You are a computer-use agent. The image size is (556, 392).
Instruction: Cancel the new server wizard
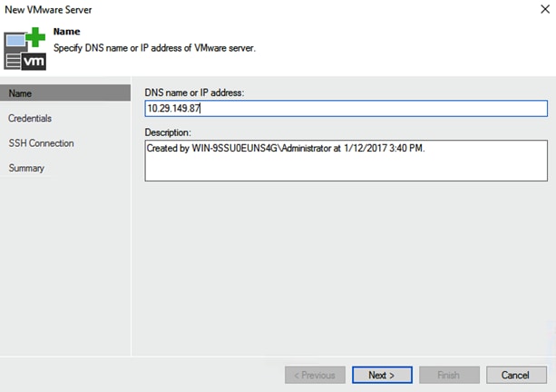tap(516, 375)
